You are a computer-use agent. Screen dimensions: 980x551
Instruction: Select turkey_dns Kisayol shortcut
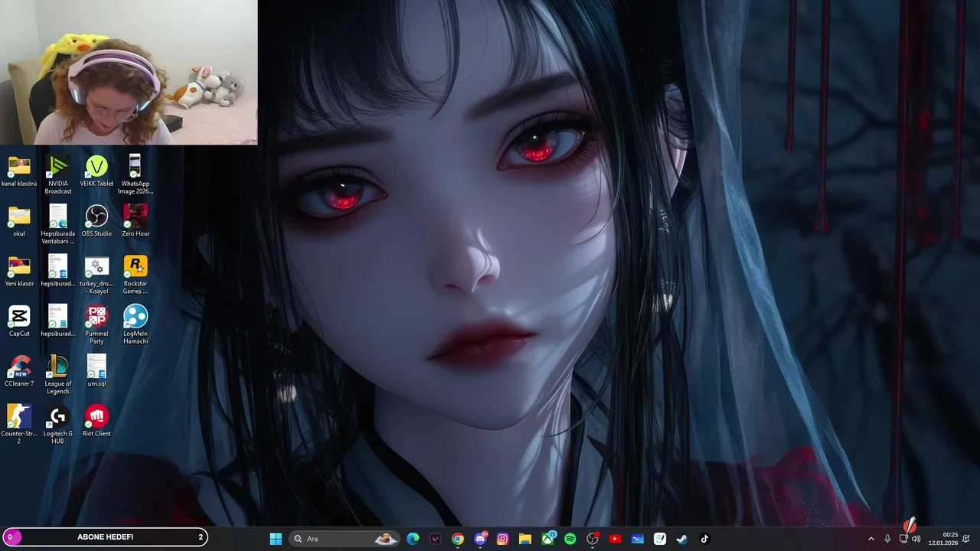[96, 275]
